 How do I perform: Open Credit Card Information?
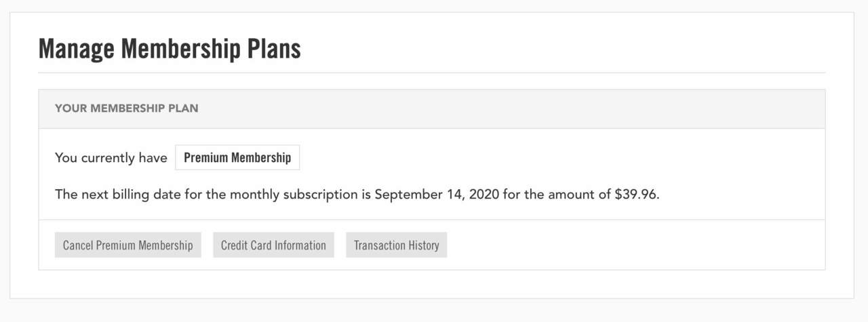pyautogui.click(x=273, y=245)
